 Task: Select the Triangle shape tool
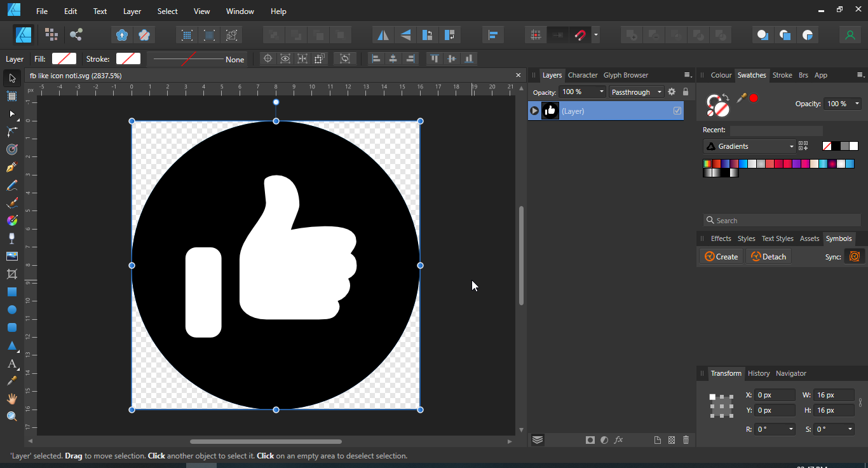tap(11, 346)
